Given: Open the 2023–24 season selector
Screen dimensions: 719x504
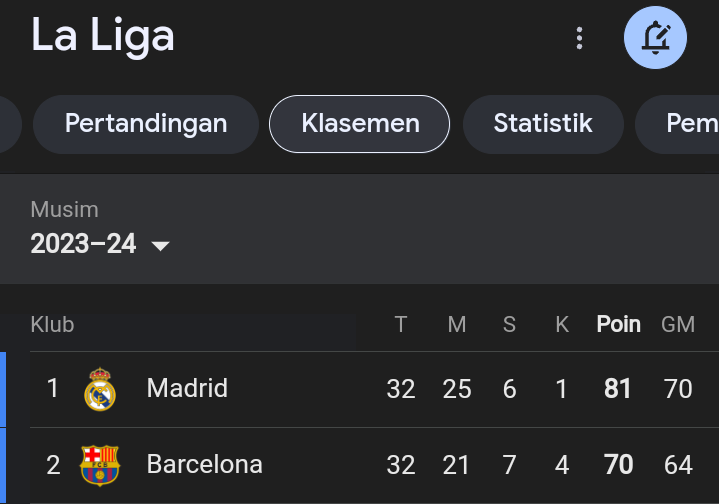Looking at the screenshot, I should [100, 244].
